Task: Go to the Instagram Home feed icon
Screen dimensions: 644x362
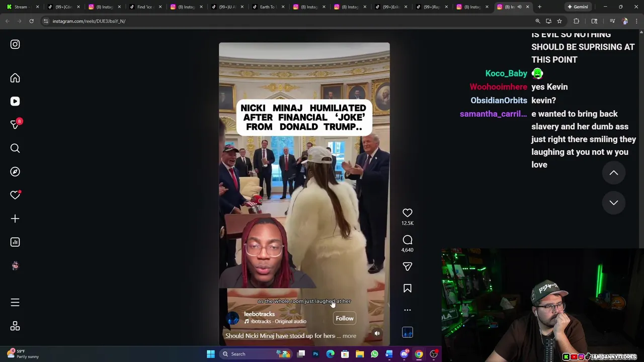Action: point(15,78)
